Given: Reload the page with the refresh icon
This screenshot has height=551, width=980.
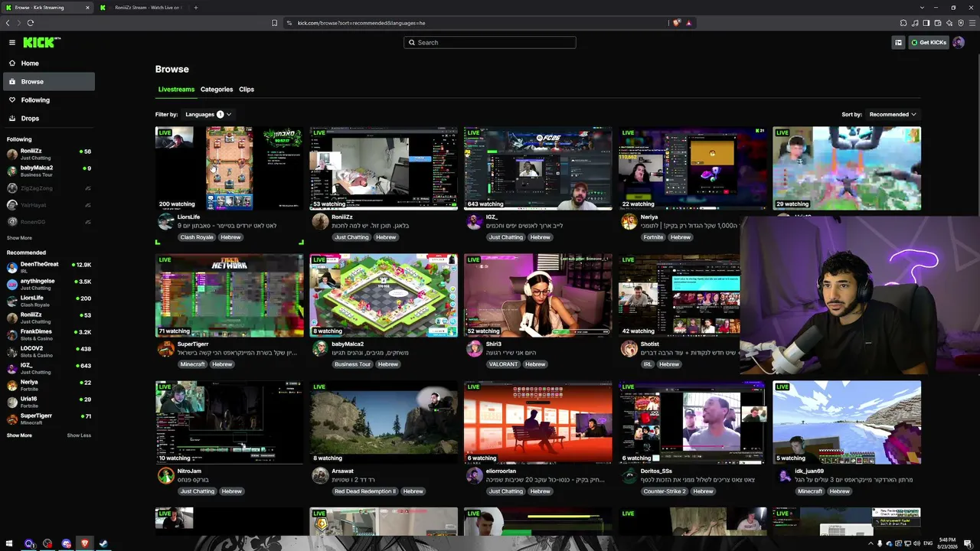Looking at the screenshot, I should pyautogui.click(x=31, y=23).
